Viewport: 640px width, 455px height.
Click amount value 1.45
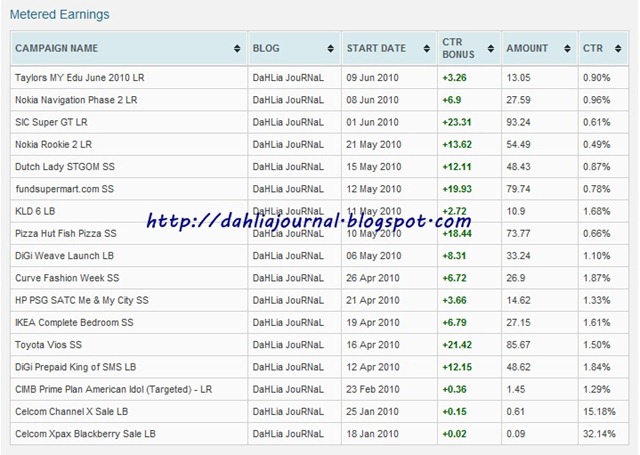pyautogui.click(x=516, y=389)
